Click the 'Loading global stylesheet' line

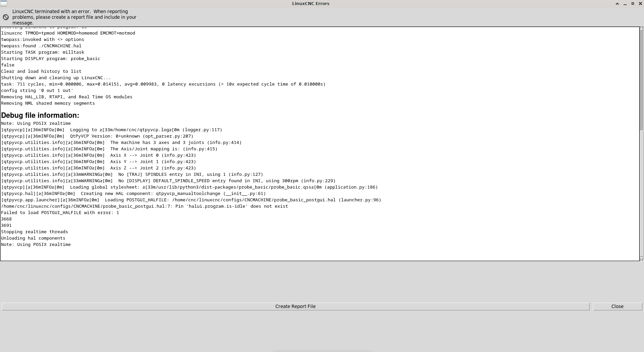[190, 187]
